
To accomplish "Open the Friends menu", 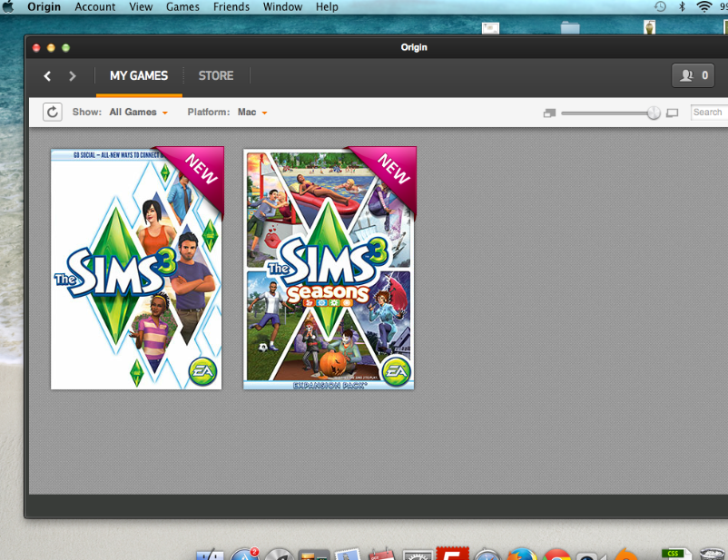I will tap(231, 7).
